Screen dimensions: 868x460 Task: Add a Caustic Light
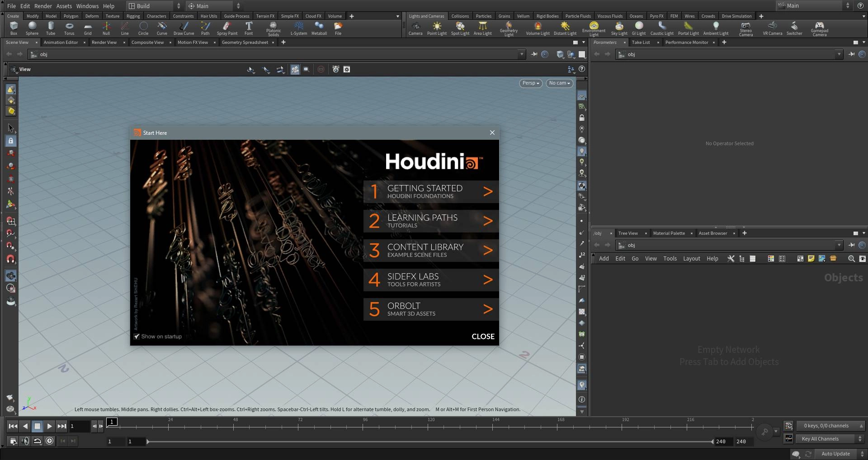click(x=662, y=28)
